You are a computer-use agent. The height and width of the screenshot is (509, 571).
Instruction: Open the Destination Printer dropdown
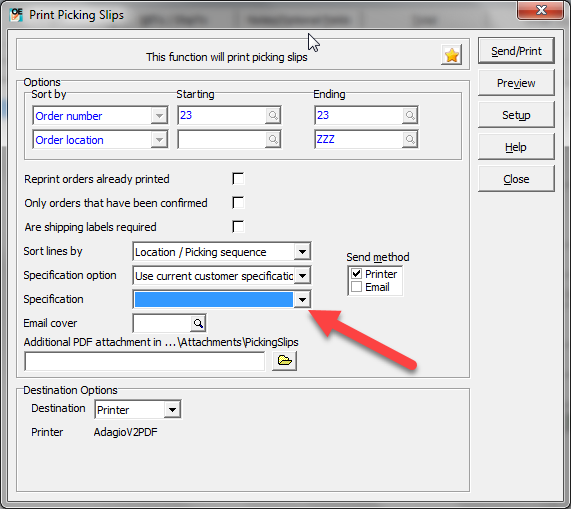[x=172, y=410]
